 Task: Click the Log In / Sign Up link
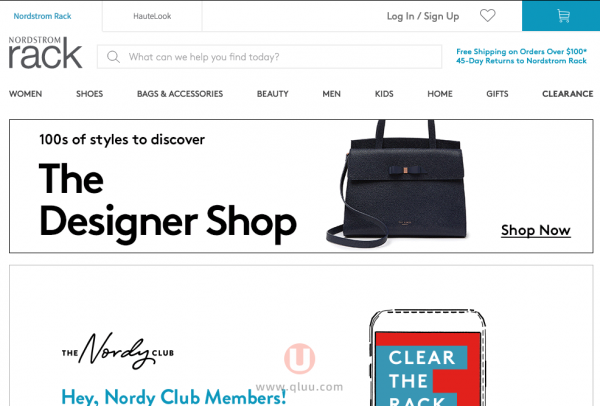[423, 16]
